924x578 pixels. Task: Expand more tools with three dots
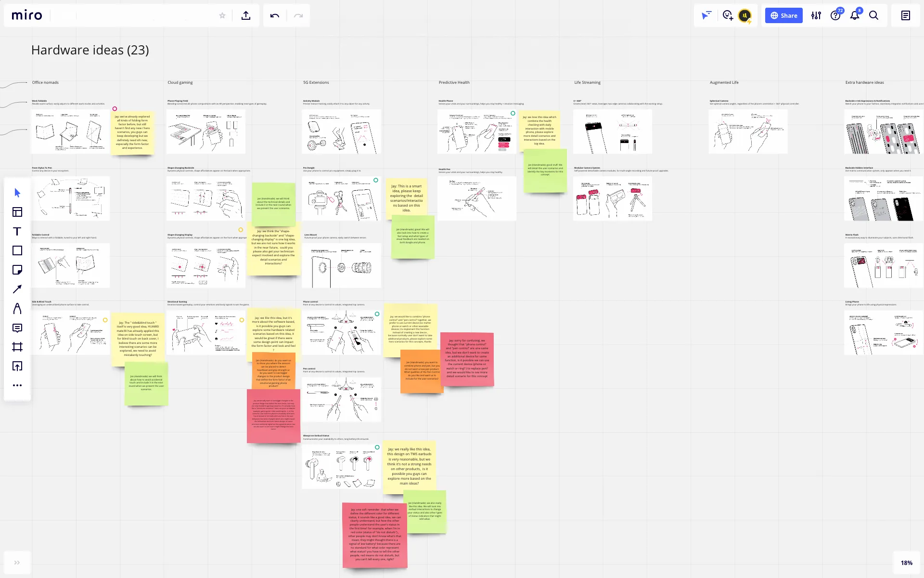[x=17, y=385]
